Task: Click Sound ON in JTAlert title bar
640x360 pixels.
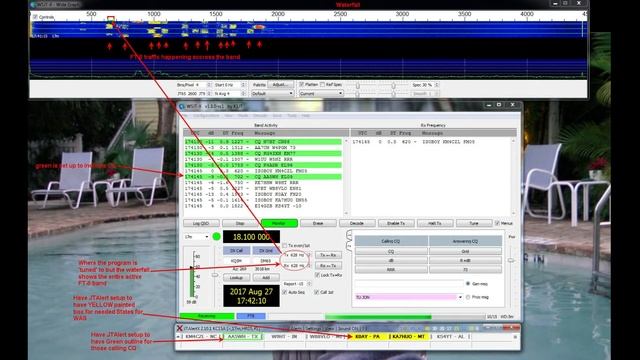Action: click(x=347, y=328)
